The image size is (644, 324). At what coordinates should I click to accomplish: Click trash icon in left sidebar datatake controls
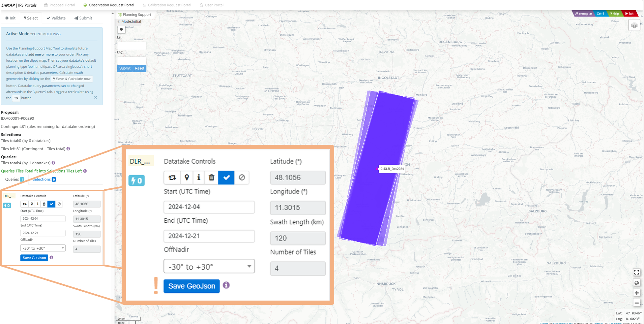coord(44,204)
